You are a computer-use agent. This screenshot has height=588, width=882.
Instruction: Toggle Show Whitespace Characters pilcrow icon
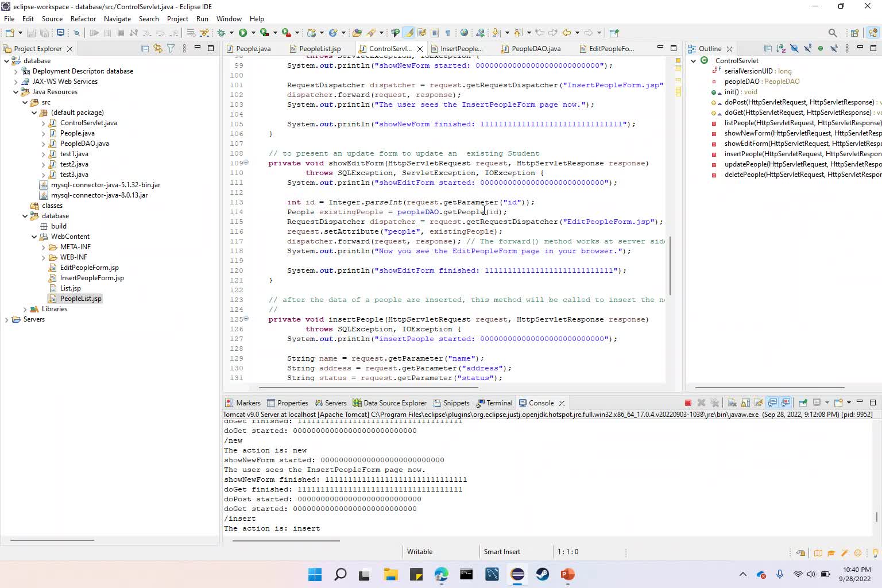coord(448,33)
